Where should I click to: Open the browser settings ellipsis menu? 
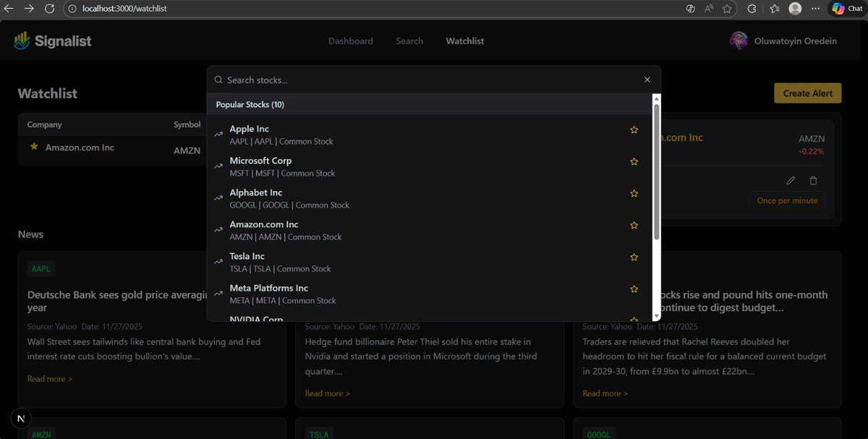[x=816, y=9]
